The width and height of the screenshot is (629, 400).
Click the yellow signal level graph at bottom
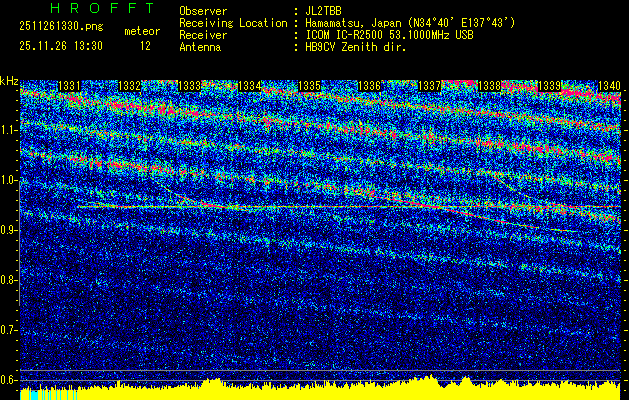(x=320, y=386)
